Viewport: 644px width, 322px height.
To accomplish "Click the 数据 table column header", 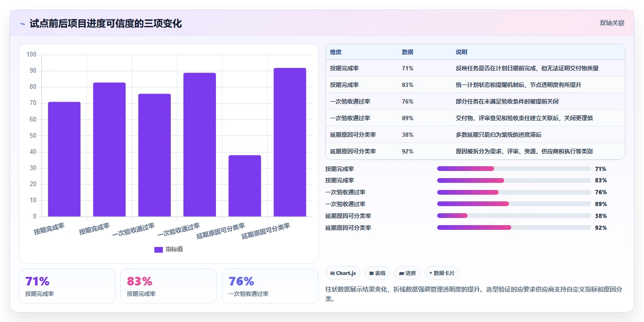I will click(408, 52).
